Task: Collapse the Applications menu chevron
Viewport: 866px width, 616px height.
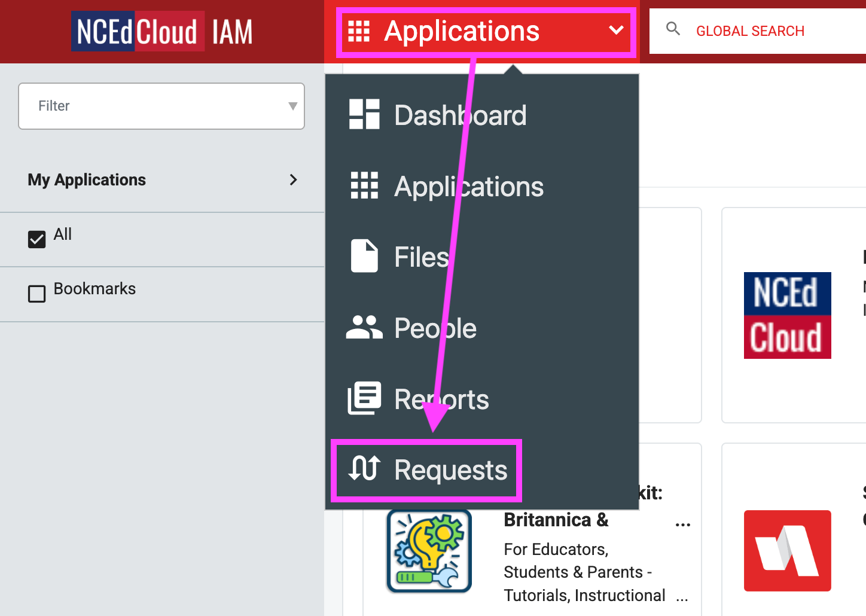Action: click(x=617, y=31)
